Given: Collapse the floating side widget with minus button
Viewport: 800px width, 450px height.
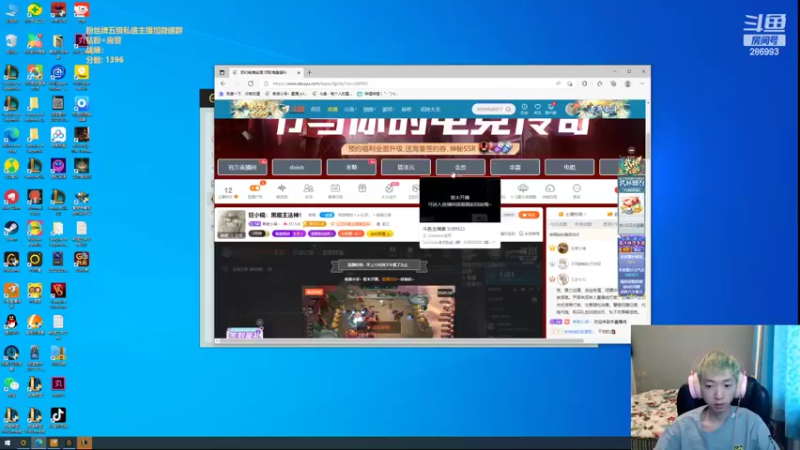Looking at the screenshot, I should tap(632, 151).
